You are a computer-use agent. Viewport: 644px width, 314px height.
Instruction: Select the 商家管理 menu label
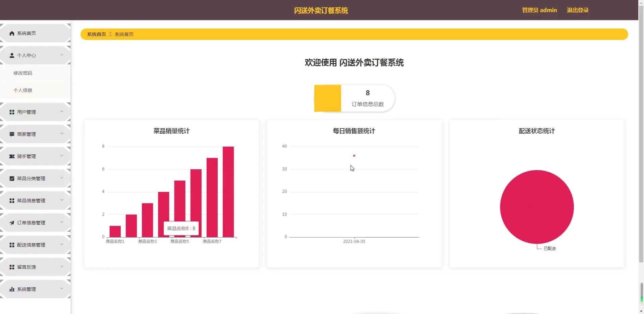[x=26, y=134]
